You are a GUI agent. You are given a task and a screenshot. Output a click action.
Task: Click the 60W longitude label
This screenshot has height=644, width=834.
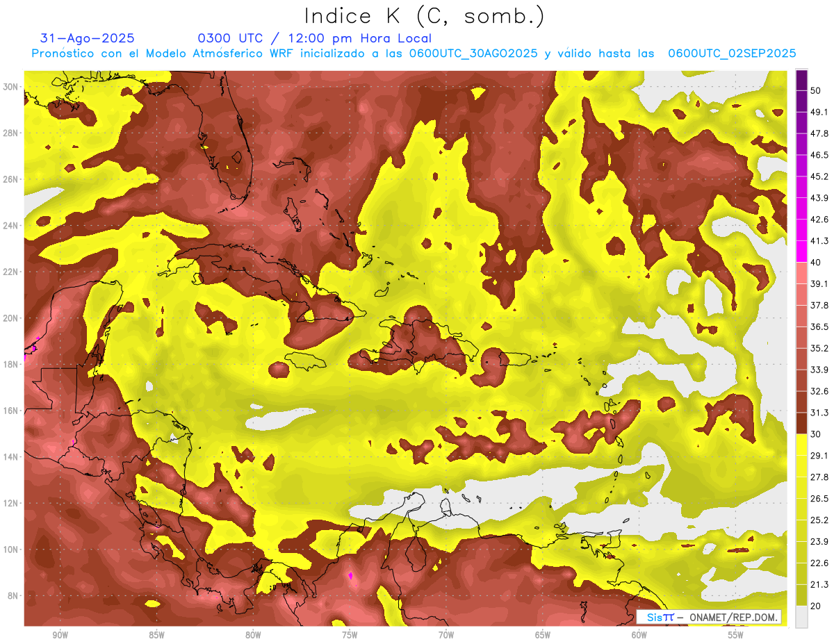[x=639, y=635]
